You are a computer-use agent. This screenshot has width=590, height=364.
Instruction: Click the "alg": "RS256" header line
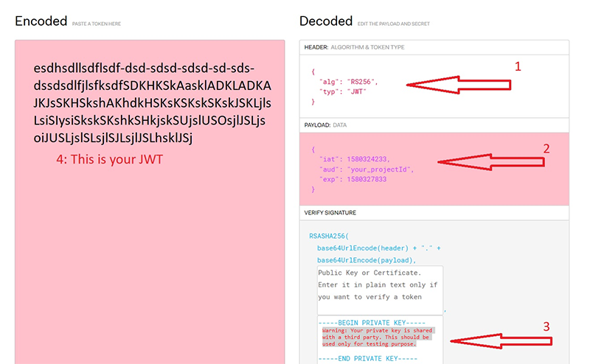click(x=348, y=82)
